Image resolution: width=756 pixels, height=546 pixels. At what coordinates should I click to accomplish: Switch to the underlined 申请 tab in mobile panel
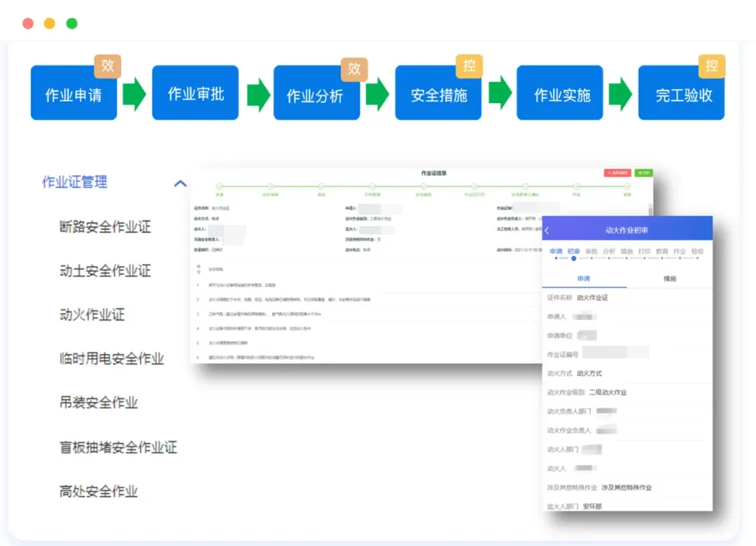pos(584,279)
